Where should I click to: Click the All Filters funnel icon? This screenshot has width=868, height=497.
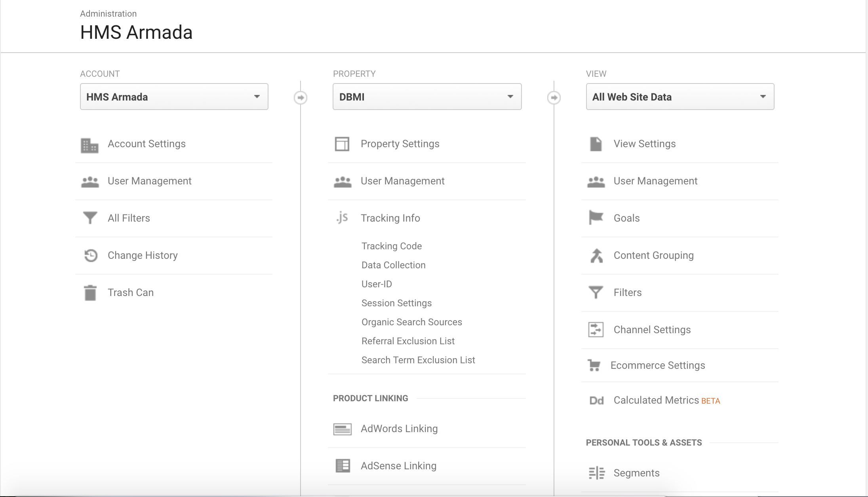click(x=90, y=218)
